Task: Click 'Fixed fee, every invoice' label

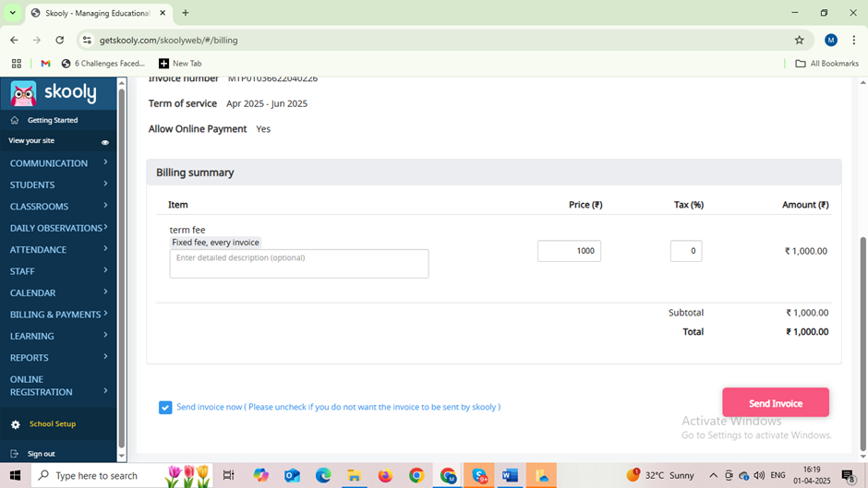Action: (x=215, y=243)
